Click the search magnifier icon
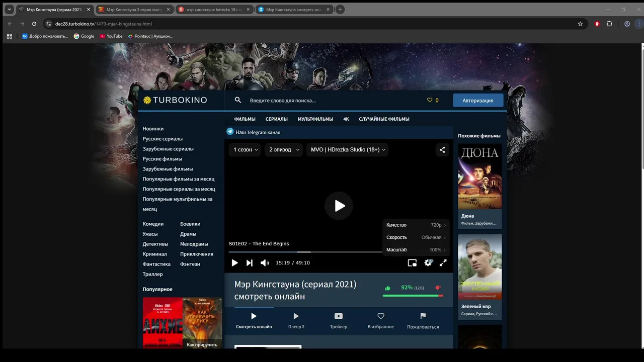Image resolution: width=644 pixels, height=362 pixels. [x=238, y=100]
